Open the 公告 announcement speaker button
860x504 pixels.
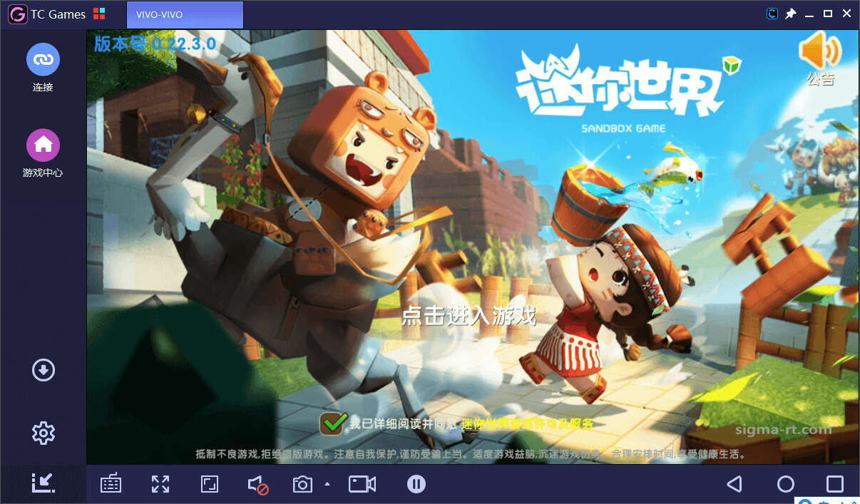click(x=820, y=58)
